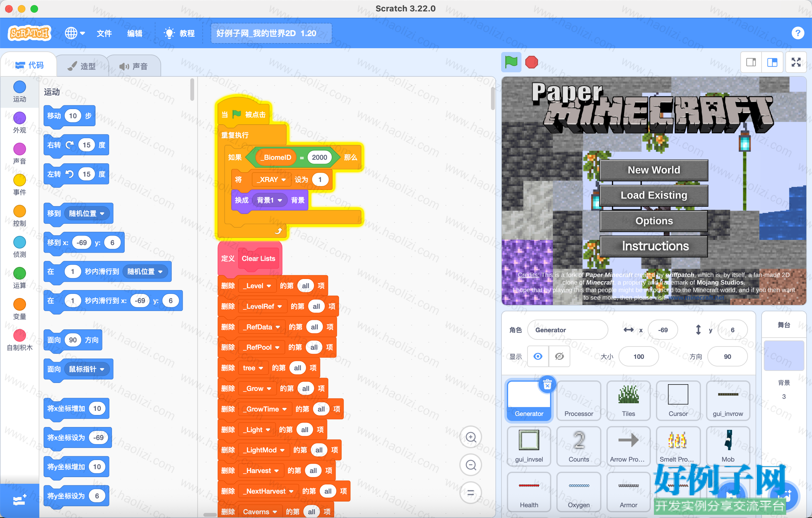Screen dimensions: 812x518
Task: Select the Armor sprite
Action: coord(628,492)
